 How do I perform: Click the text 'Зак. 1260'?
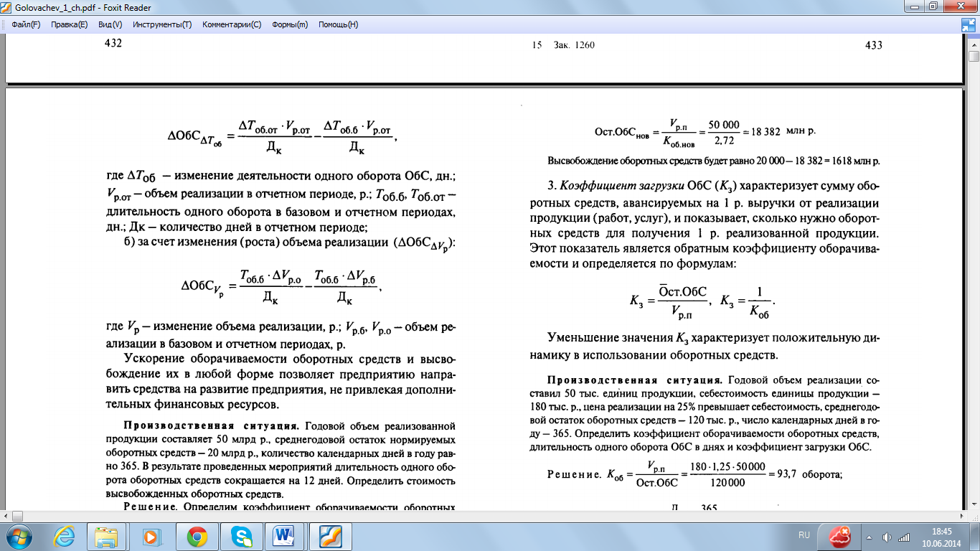pyautogui.click(x=574, y=44)
